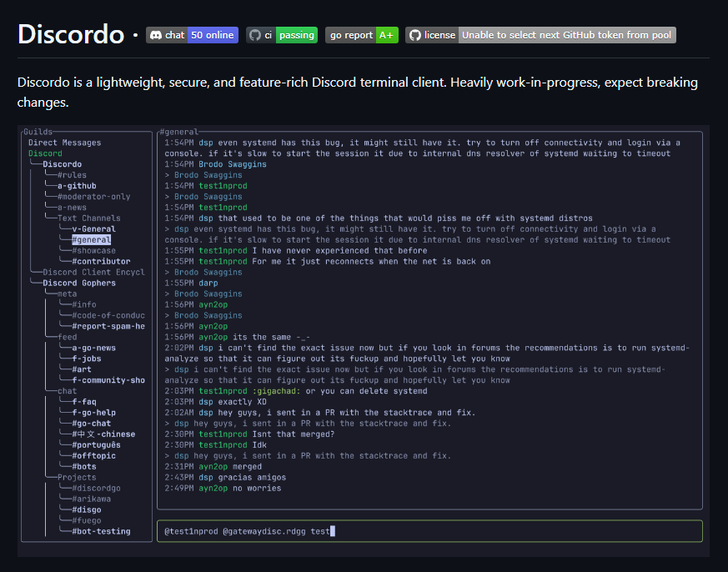
Task: Open the #code-of-conduc channel
Action: click(108, 315)
